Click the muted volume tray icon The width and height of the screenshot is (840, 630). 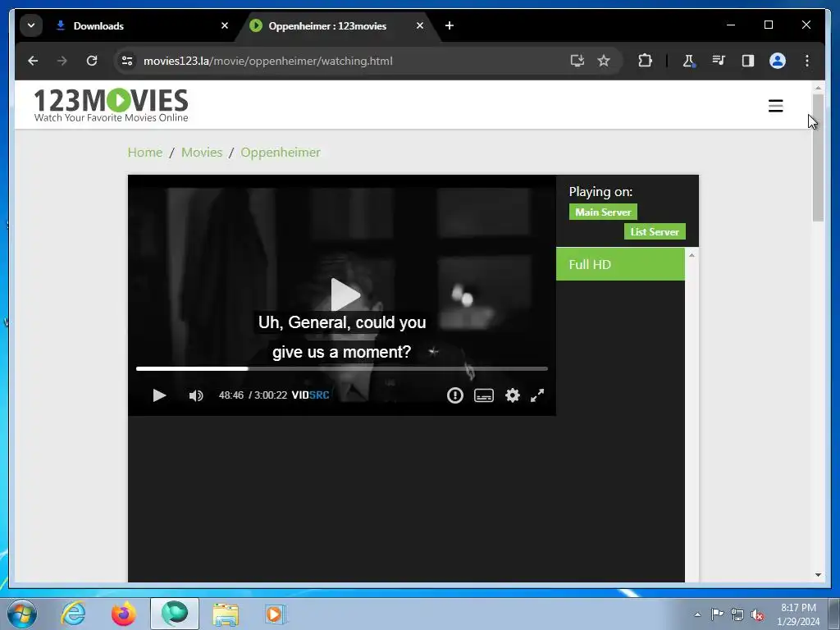coord(757,615)
